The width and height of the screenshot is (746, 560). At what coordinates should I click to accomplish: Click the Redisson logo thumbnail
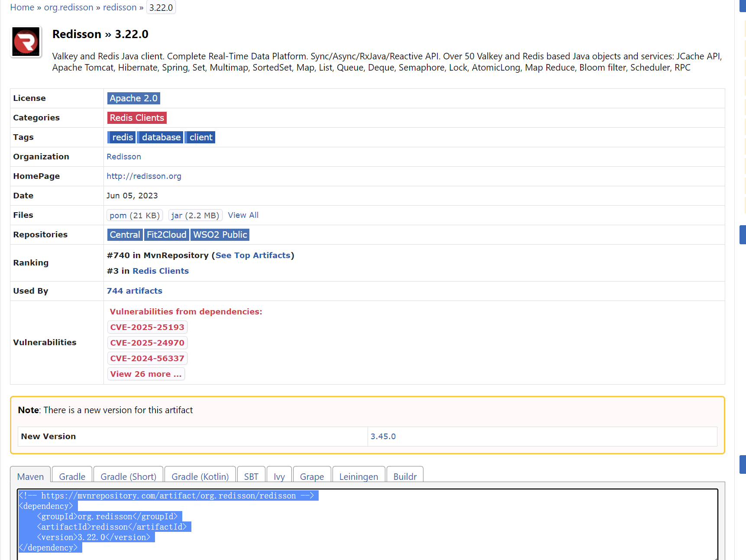[26, 42]
